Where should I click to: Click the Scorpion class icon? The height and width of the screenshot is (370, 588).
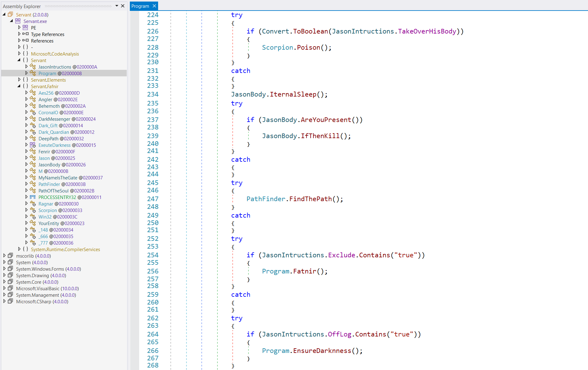33,210
